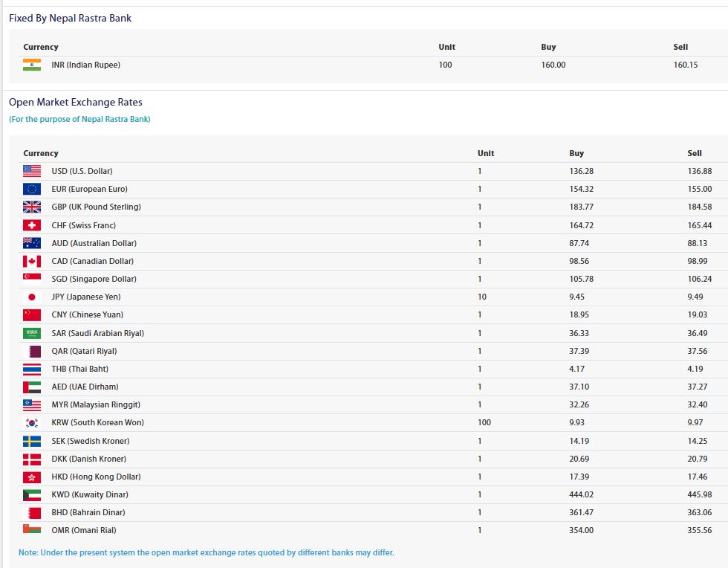Click the Swiss flag icon for CHF
The width and height of the screenshot is (728, 568).
(x=31, y=225)
